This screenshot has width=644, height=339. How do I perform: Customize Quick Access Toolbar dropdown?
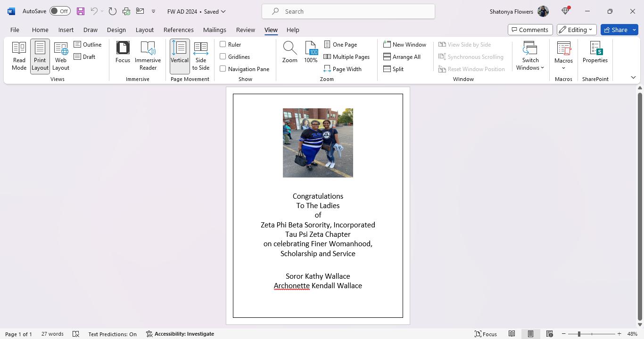[153, 11]
